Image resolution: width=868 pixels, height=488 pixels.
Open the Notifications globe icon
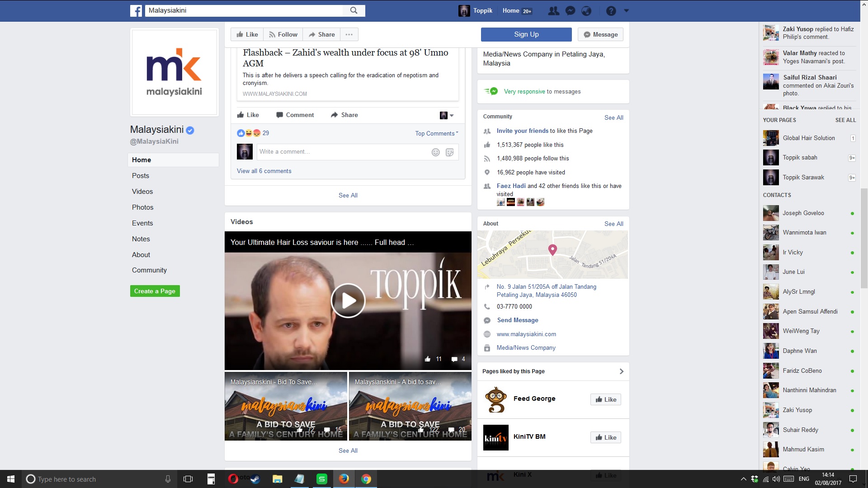(x=586, y=11)
